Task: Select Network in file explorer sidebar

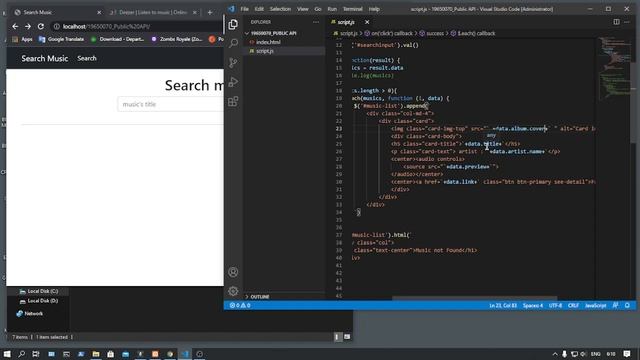Action: tap(29, 313)
